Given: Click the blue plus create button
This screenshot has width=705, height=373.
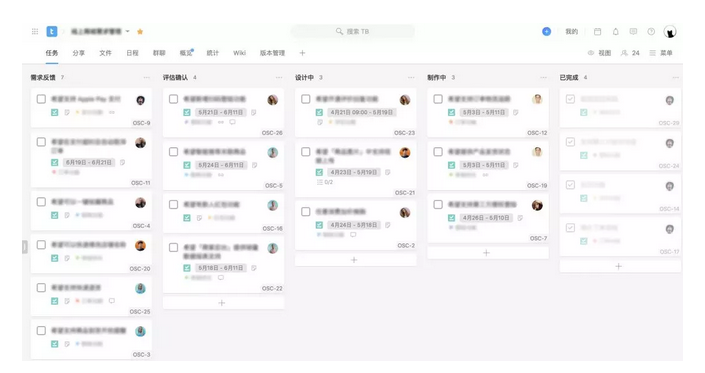Looking at the screenshot, I should 546,31.
